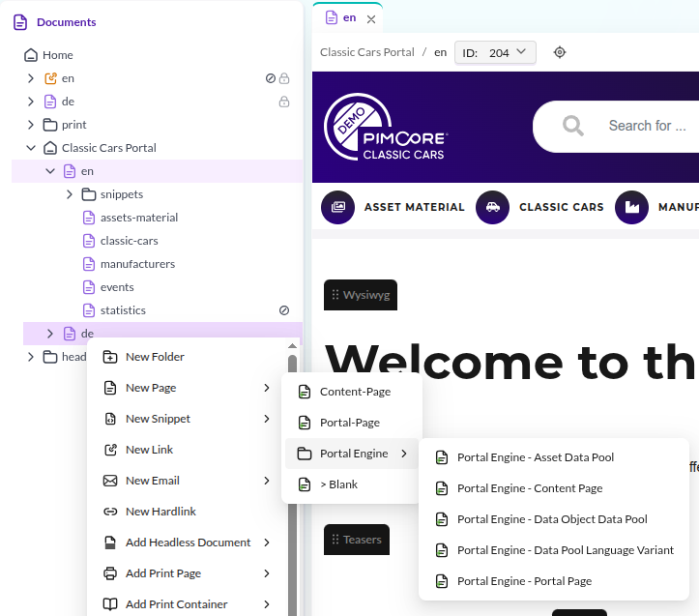Click the locate-in-tree target icon
699x616 pixels.
coord(560,52)
